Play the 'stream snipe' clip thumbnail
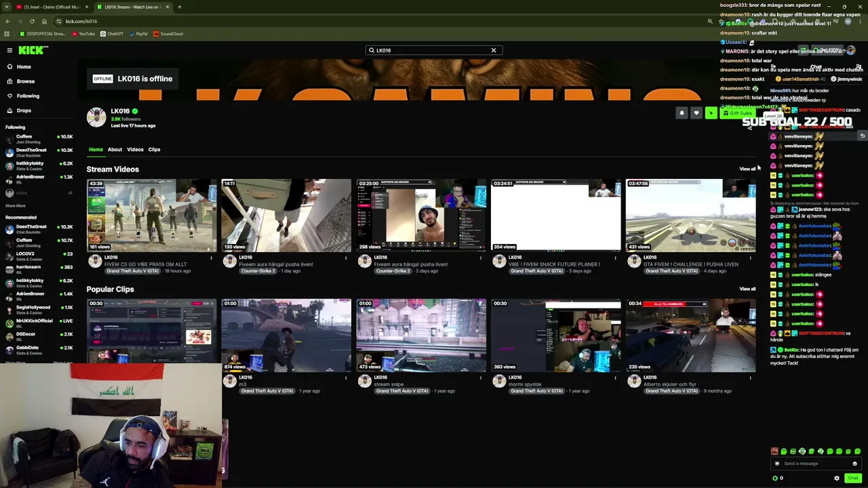Image resolution: width=868 pixels, height=488 pixels. click(x=420, y=335)
